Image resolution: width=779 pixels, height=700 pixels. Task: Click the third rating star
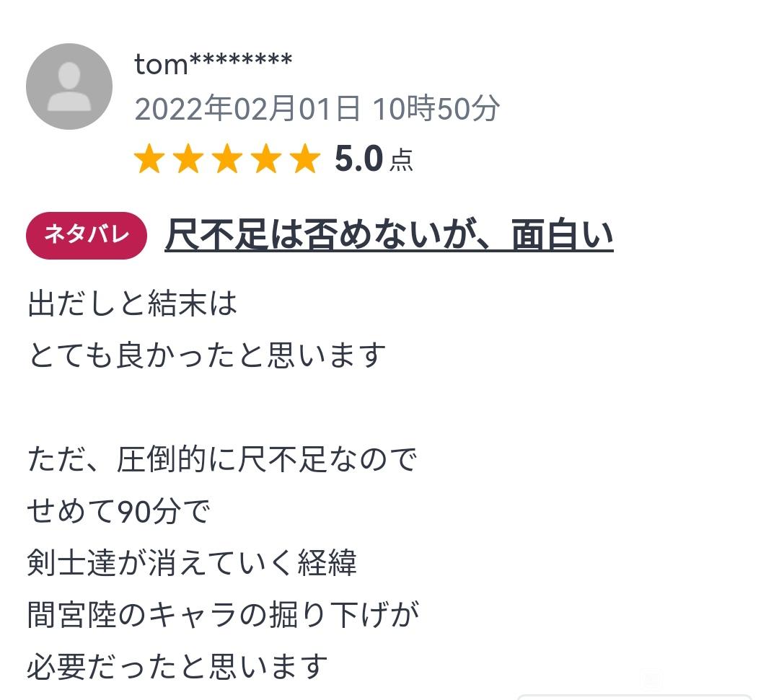tap(227, 159)
